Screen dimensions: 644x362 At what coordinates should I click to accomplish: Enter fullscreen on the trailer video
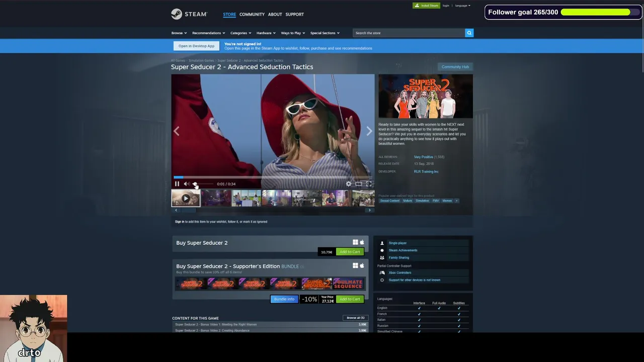(x=369, y=184)
